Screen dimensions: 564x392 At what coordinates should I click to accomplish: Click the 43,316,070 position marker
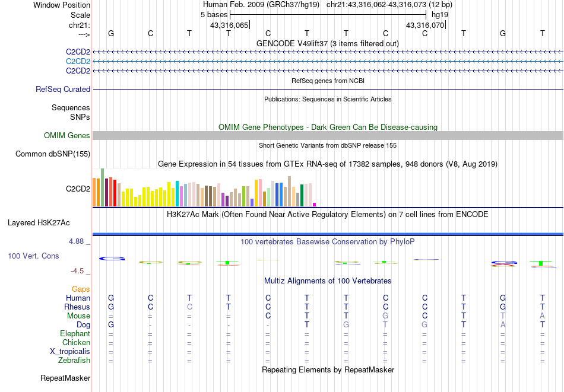point(425,25)
